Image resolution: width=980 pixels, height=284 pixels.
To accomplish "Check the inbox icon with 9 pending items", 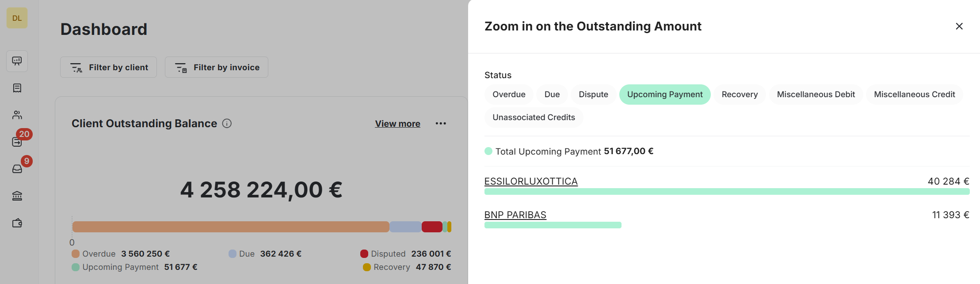I will click(17, 168).
